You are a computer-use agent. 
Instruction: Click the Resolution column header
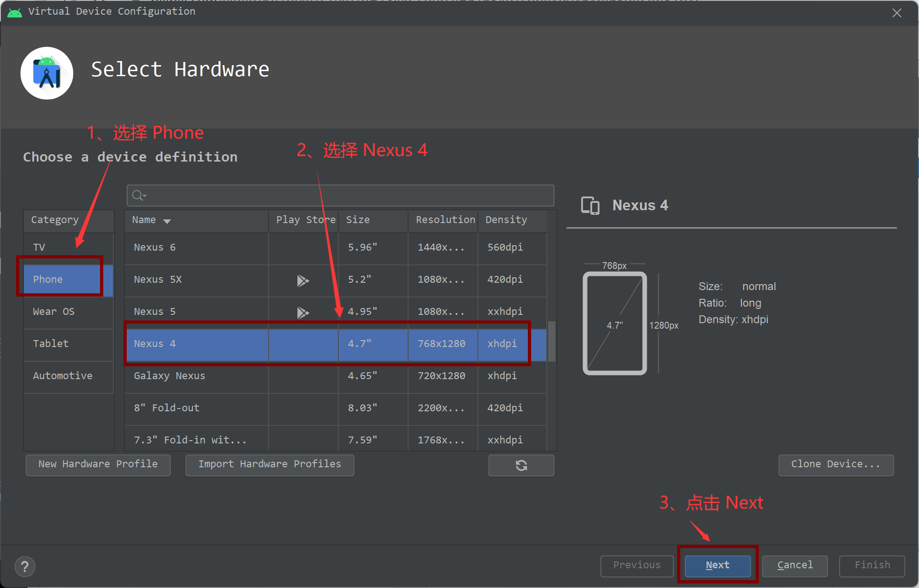click(x=443, y=220)
